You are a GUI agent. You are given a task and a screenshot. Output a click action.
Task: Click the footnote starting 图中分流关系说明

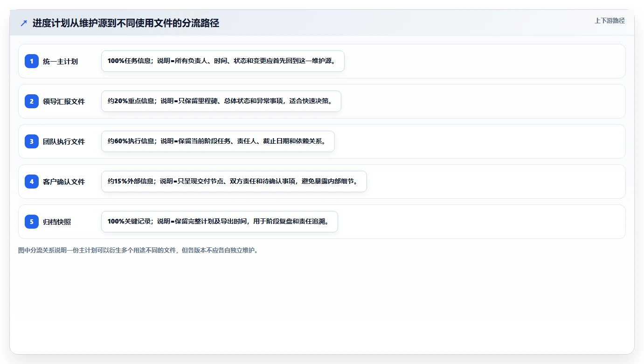138,251
